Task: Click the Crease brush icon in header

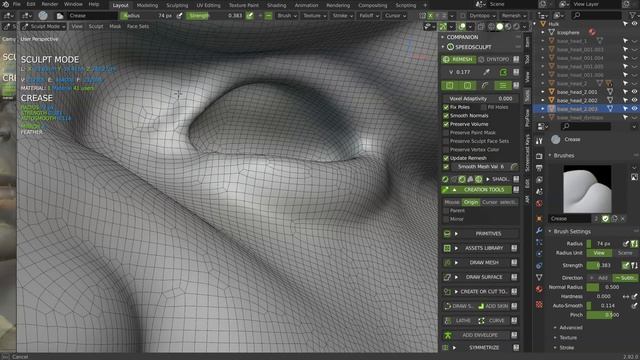Action: point(43,16)
